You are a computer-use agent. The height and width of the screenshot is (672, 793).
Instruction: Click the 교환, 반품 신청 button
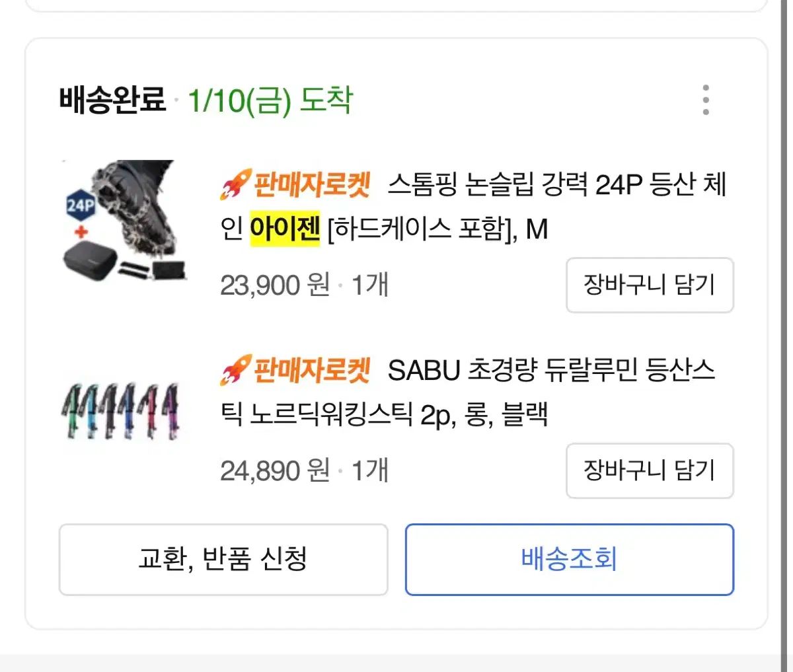click(x=223, y=560)
